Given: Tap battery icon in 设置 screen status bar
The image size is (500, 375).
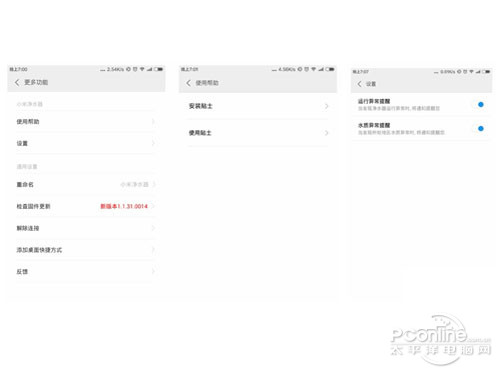Looking at the screenshot, I should pyautogui.click(x=486, y=71).
